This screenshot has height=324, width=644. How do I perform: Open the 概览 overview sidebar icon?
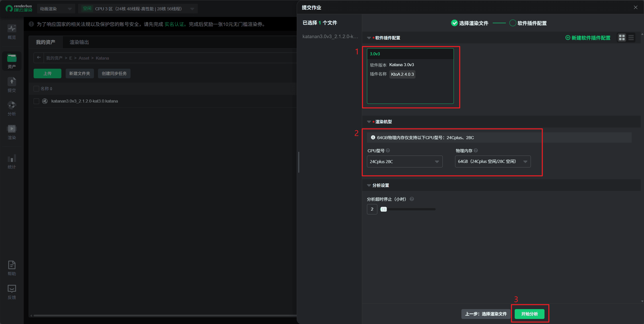(12, 32)
